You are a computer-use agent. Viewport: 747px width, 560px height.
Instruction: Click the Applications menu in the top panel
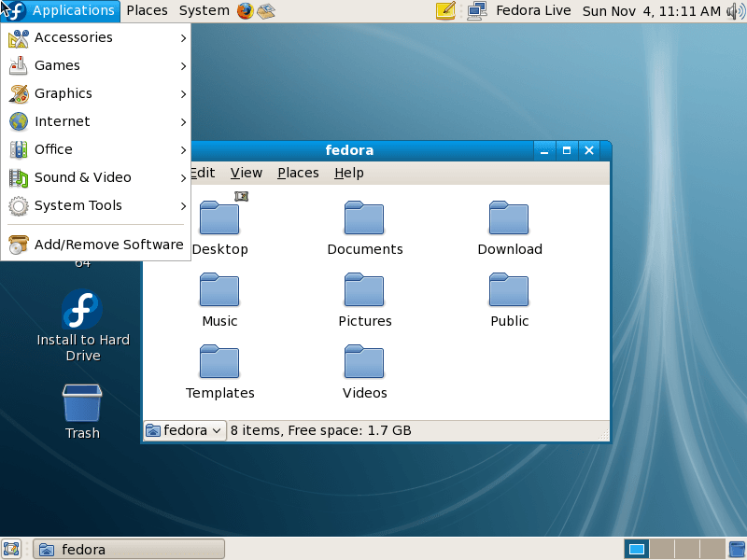[60, 10]
